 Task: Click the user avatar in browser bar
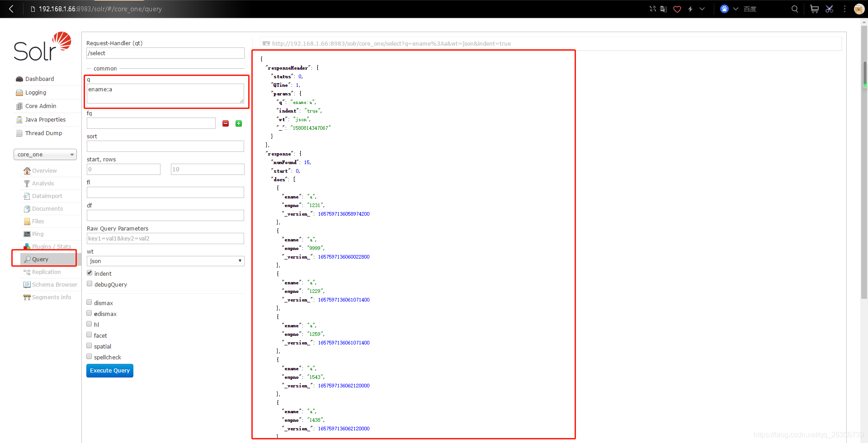click(859, 9)
